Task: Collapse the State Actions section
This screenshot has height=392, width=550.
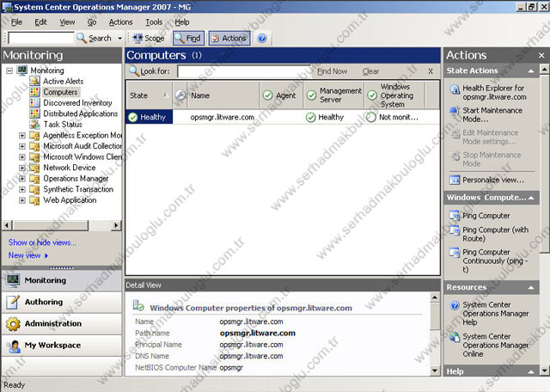Action: (531, 70)
